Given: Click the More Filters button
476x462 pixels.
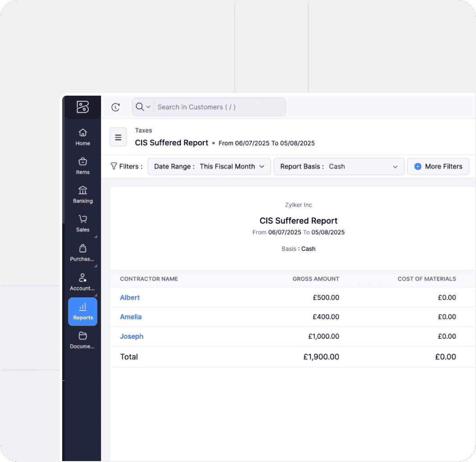Looking at the screenshot, I should [x=438, y=166].
